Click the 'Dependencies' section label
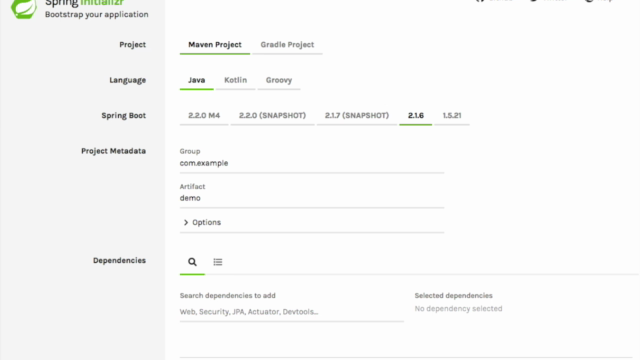Screen dimensions: 640x360 coord(119,260)
